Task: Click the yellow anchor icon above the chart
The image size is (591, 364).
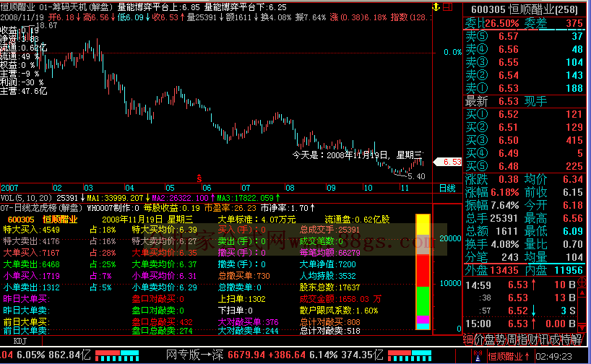Action: [x=436, y=6]
